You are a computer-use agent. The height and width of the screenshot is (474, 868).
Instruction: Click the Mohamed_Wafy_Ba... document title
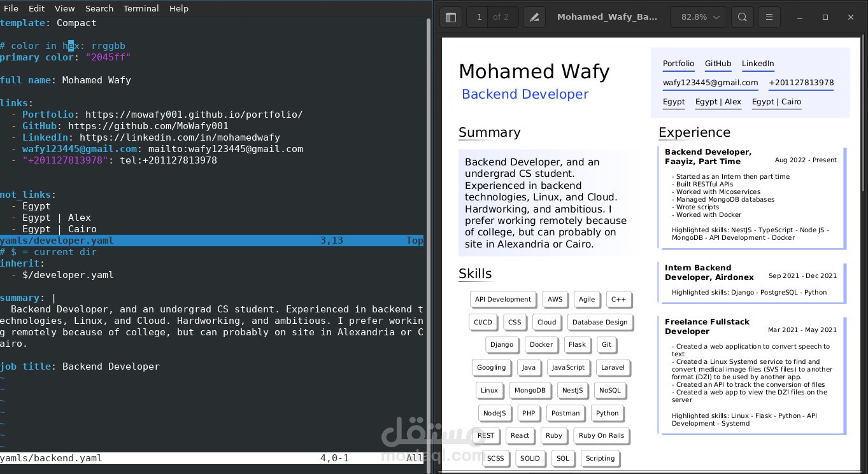[607, 17]
